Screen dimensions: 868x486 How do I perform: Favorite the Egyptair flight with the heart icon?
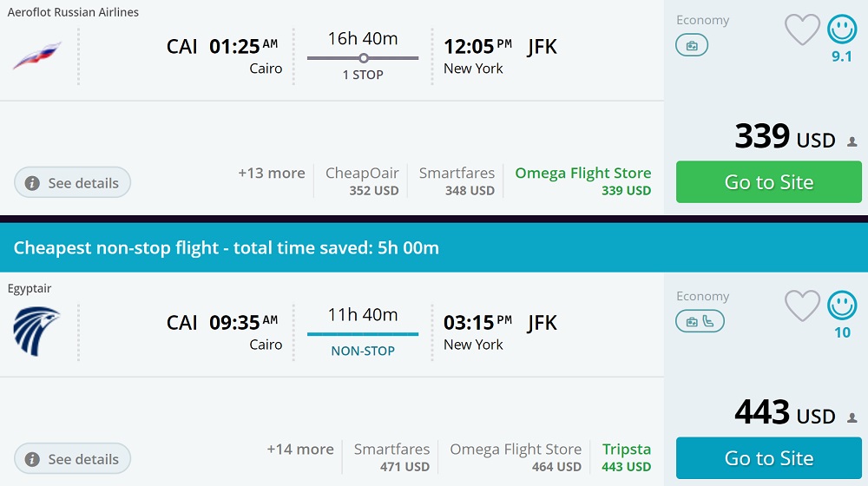802,306
